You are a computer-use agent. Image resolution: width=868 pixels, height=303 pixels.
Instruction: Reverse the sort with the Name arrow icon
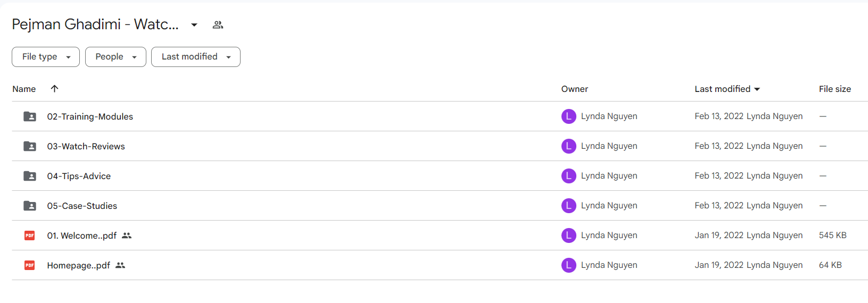(x=54, y=89)
